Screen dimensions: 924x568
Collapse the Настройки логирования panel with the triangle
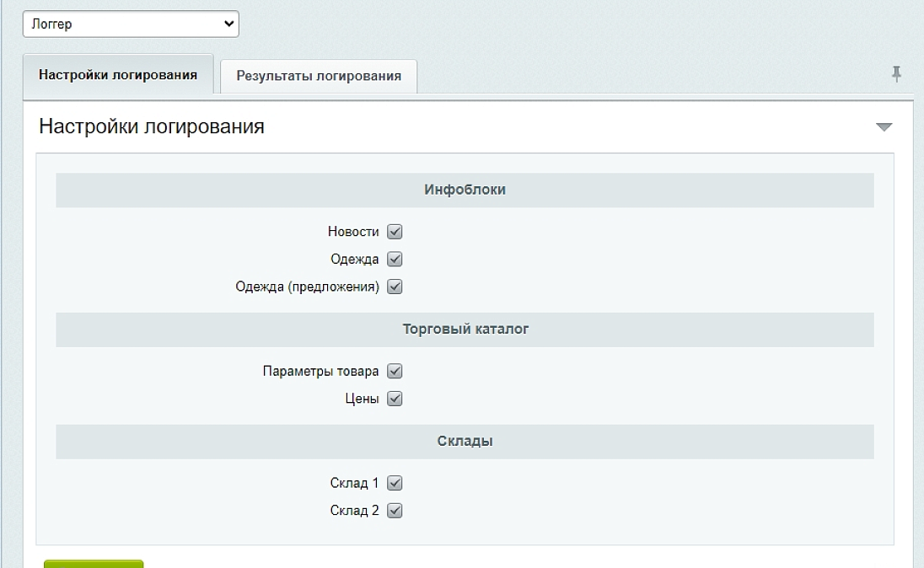click(x=884, y=127)
